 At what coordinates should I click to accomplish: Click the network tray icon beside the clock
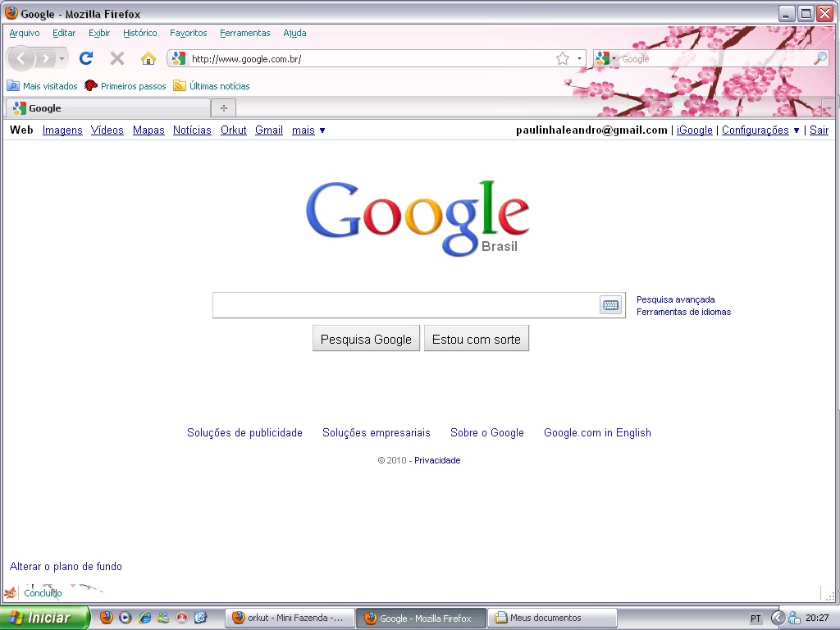point(794,618)
